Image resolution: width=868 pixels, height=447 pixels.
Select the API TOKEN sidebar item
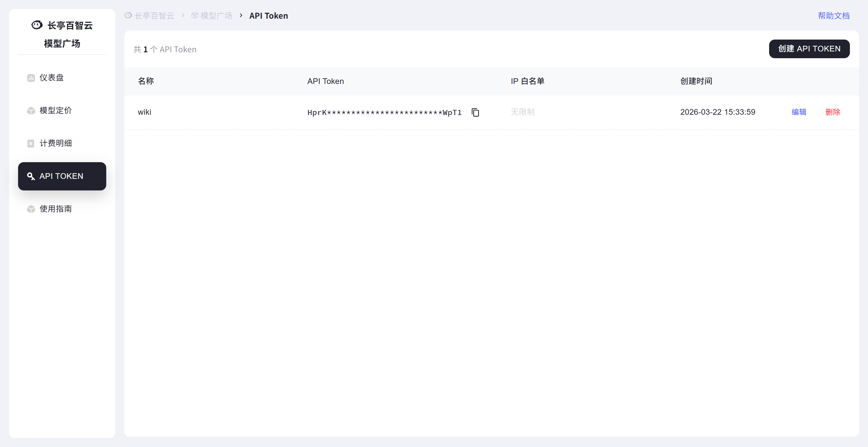pos(62,176)
